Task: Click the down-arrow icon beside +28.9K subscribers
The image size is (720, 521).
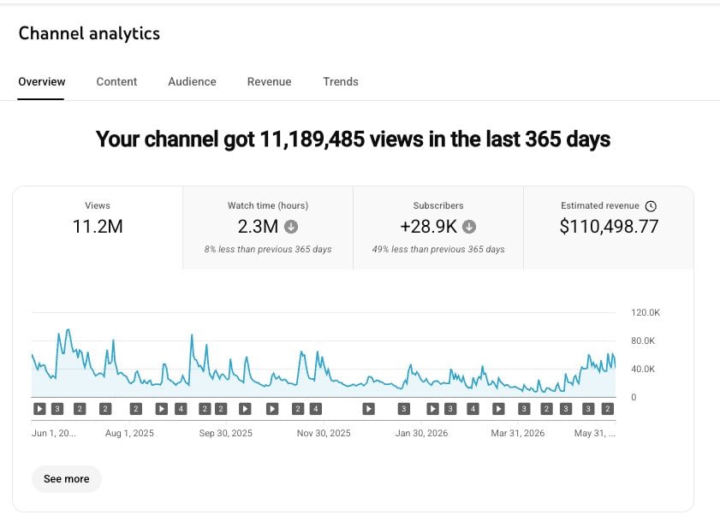Action: click(469, 227)
